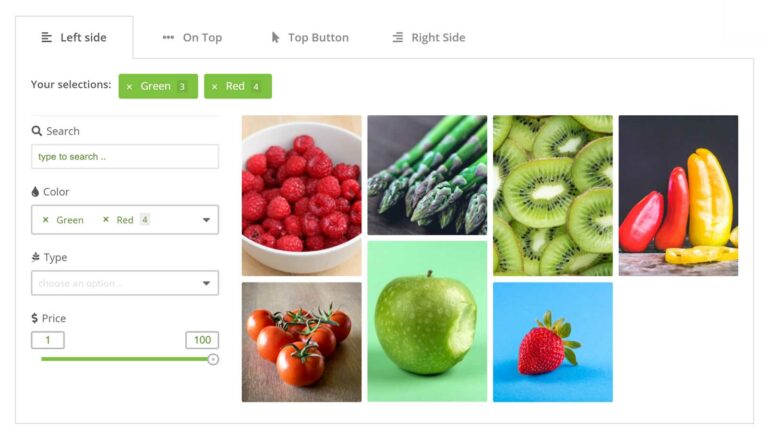Switch to the Top Button tab
The image size is (768, 440).
(310, 38)
